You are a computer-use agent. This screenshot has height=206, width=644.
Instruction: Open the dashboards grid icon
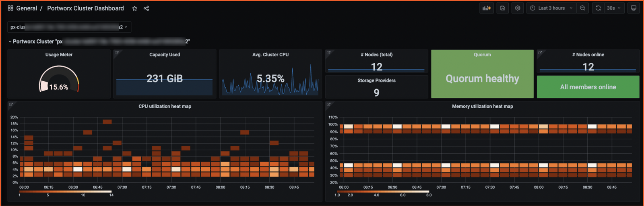pos(10,8)
